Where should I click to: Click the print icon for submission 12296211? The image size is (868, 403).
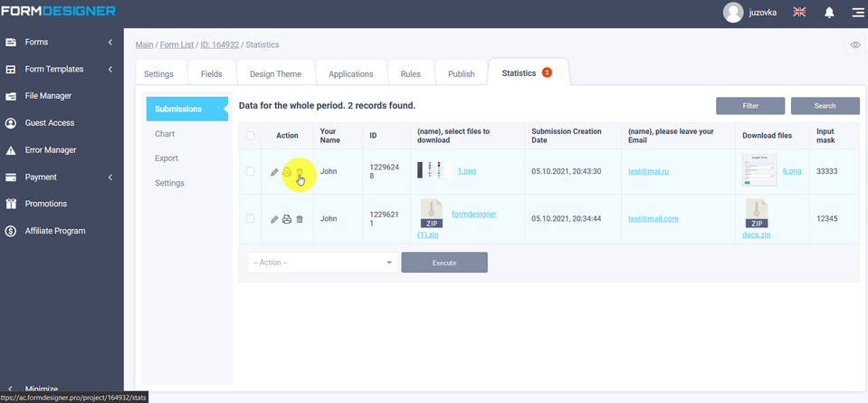(287, 219)
